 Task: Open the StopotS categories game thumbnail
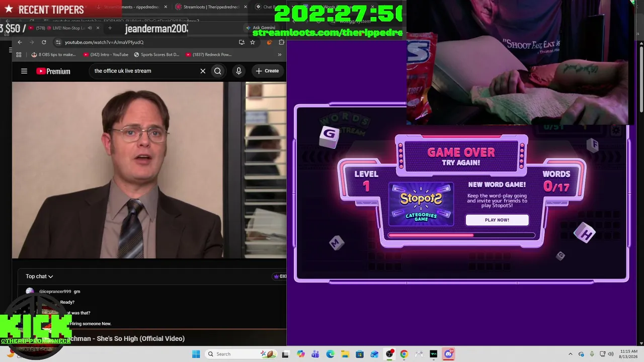click(x=421, y=204)
